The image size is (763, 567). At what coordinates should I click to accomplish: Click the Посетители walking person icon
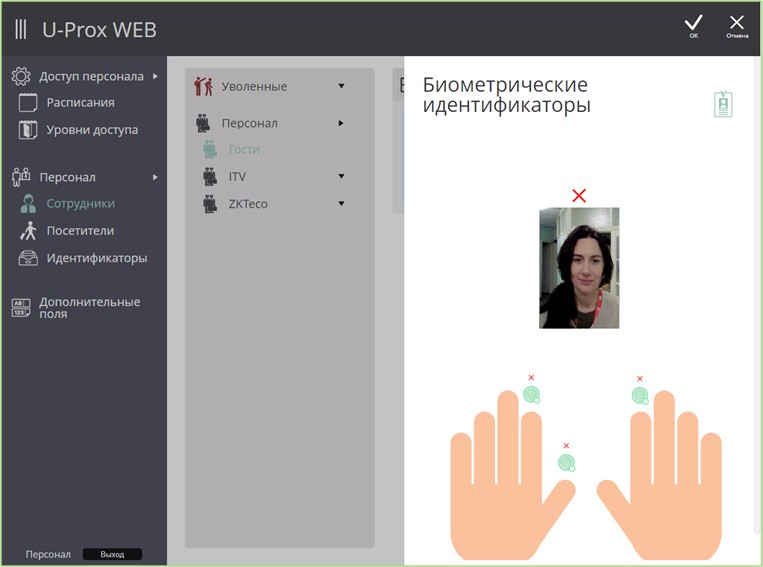(28, 231)
